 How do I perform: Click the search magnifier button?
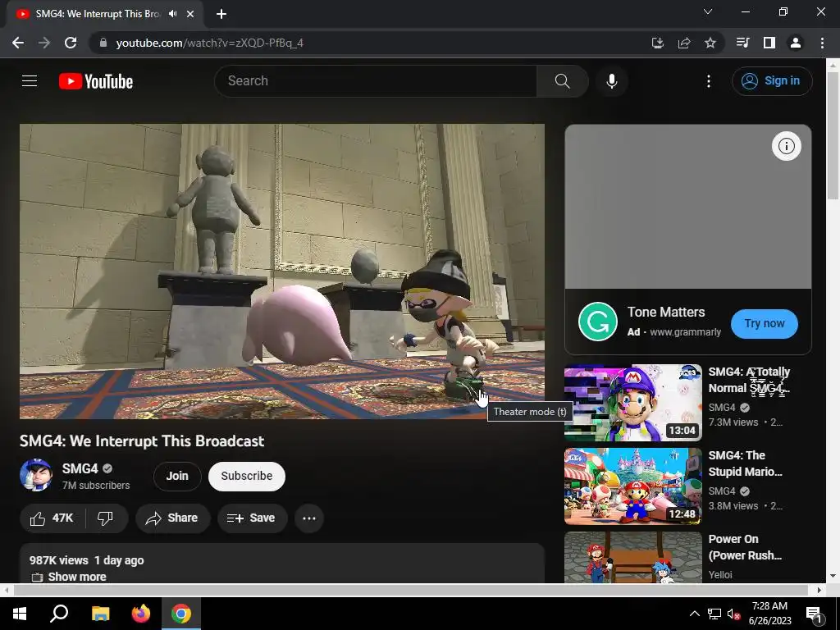click(x=563, y=81)
